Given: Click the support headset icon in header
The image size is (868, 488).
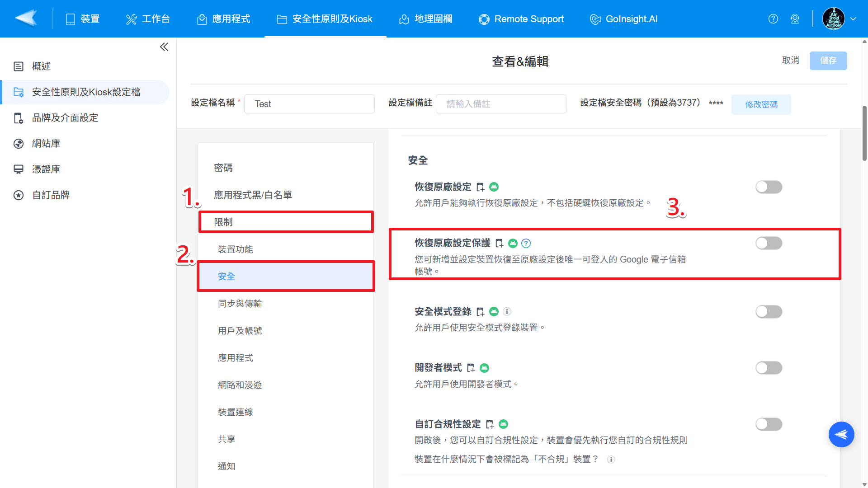Looking at the screenshot, I should [795, 19].
